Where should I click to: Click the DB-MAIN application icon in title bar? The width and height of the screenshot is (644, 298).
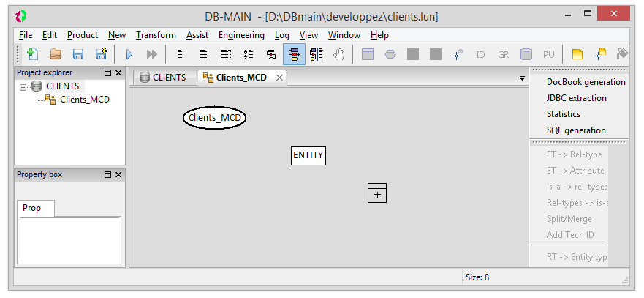tap(21, 16)
